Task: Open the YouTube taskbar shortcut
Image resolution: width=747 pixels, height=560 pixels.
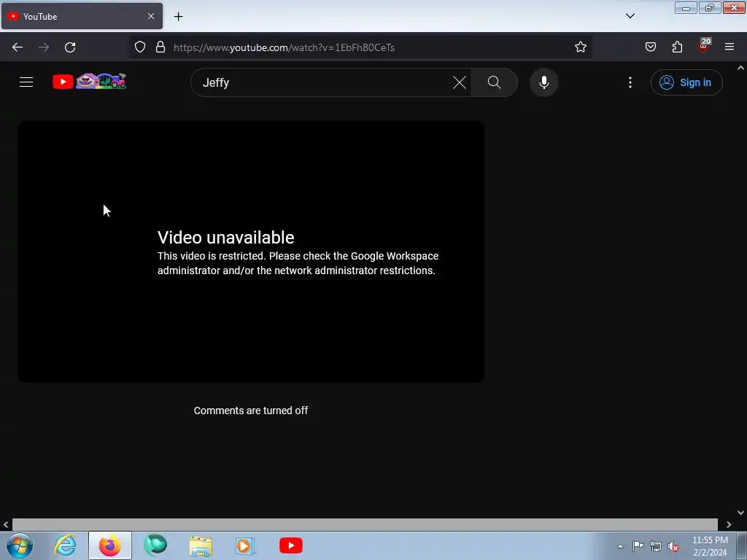Action: 291,545
